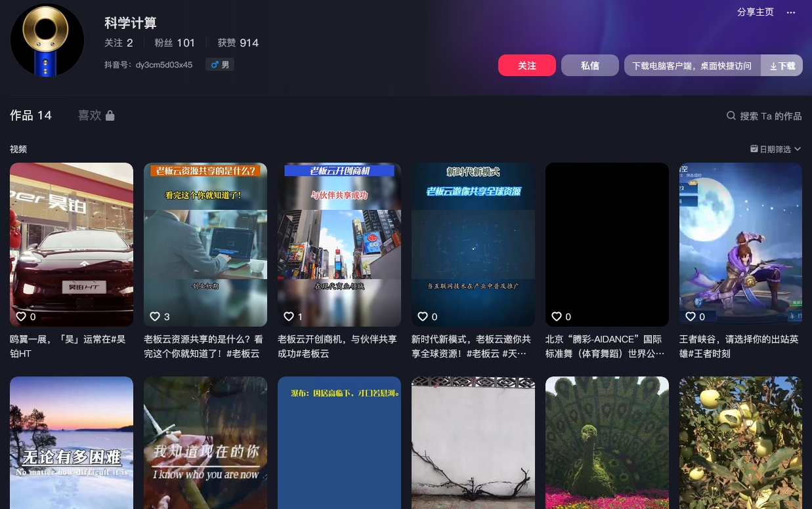Screen dimensions: 812x509
Task: Click the 粉丝 101 followers count
Action: (x=175, y=43)
